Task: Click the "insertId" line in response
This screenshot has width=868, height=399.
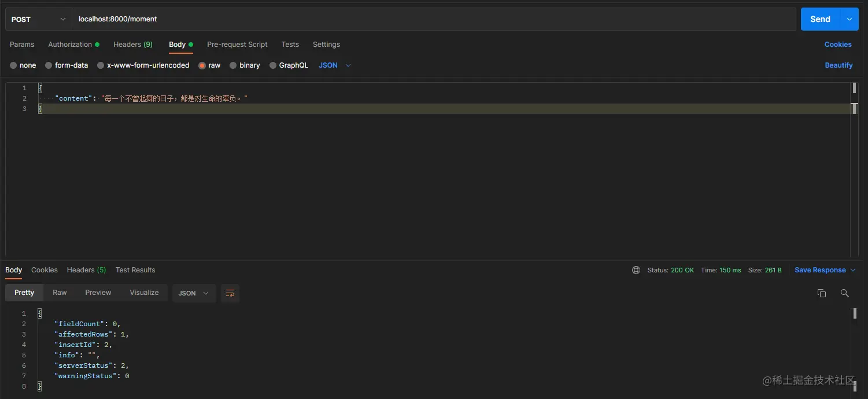Action: 83,345
